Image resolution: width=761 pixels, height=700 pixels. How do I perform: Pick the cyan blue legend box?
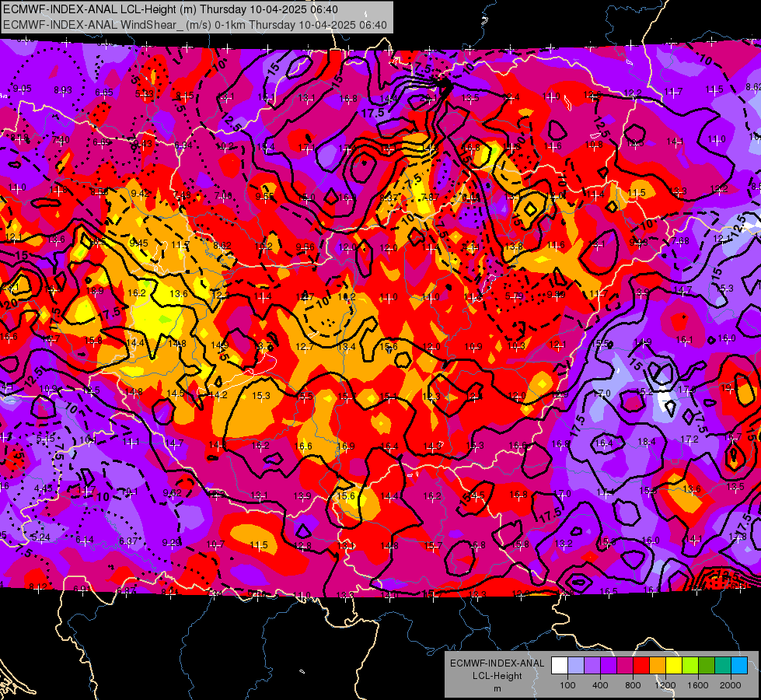739,666
